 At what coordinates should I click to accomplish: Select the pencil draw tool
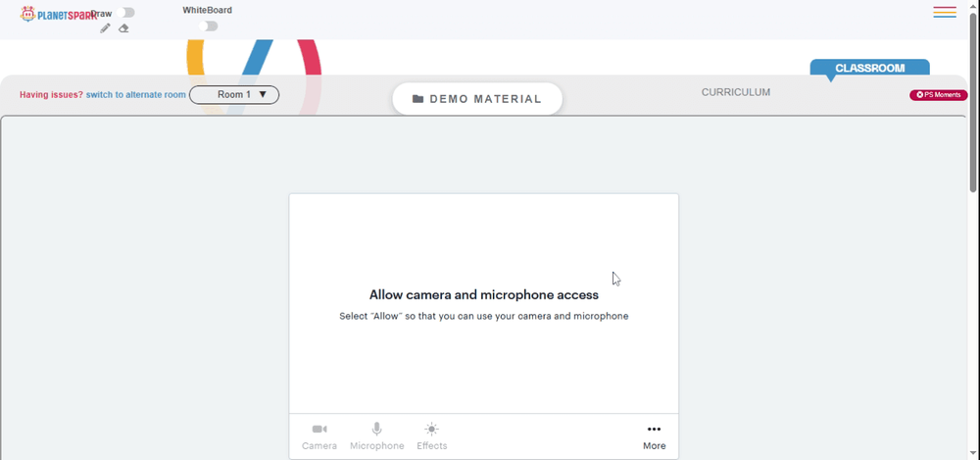point(105,28)
